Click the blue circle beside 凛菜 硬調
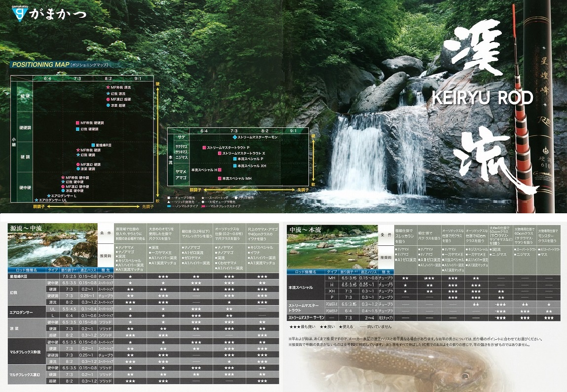Image resolution: width=567 pixels, height=392 pixels. point(78,169)
